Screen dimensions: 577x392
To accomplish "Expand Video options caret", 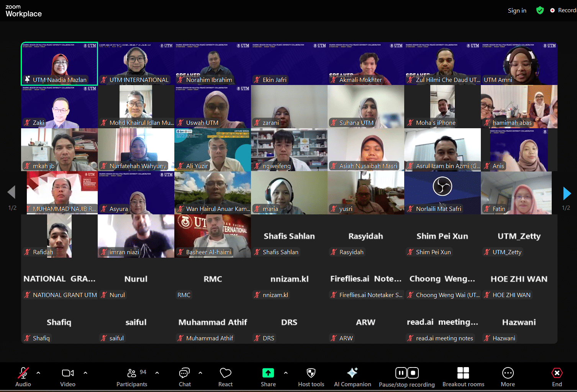I will click(85, 372).
